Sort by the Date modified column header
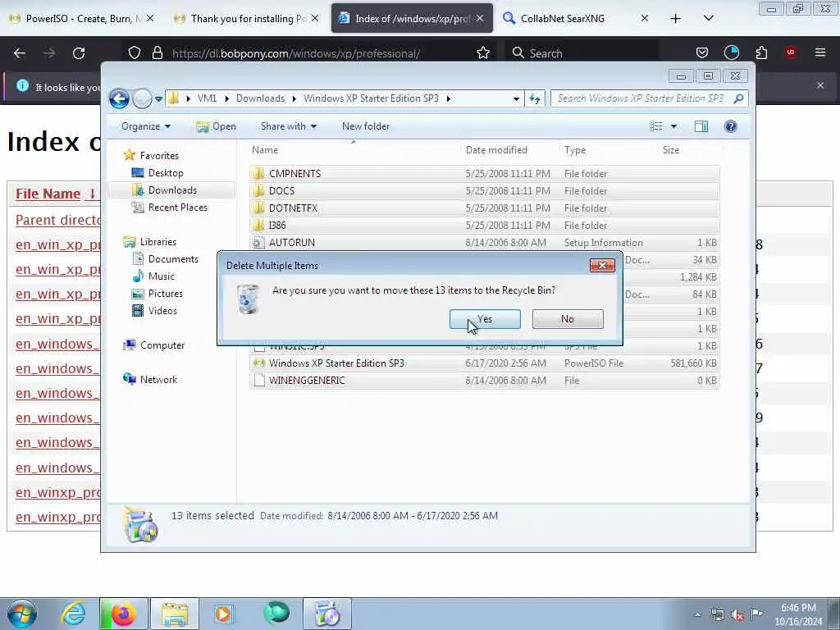This screenshot has width=840, height=630. [x=496, y=150]
